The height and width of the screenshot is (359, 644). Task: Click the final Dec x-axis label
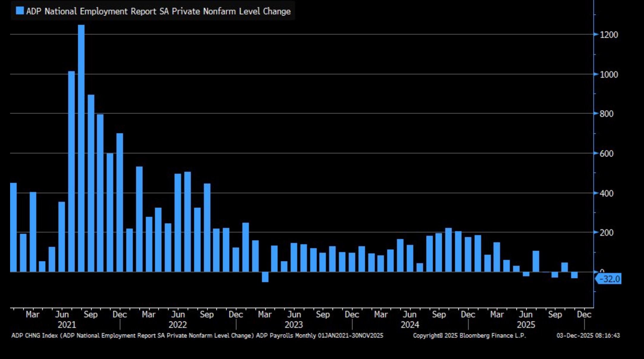point(584,315)
